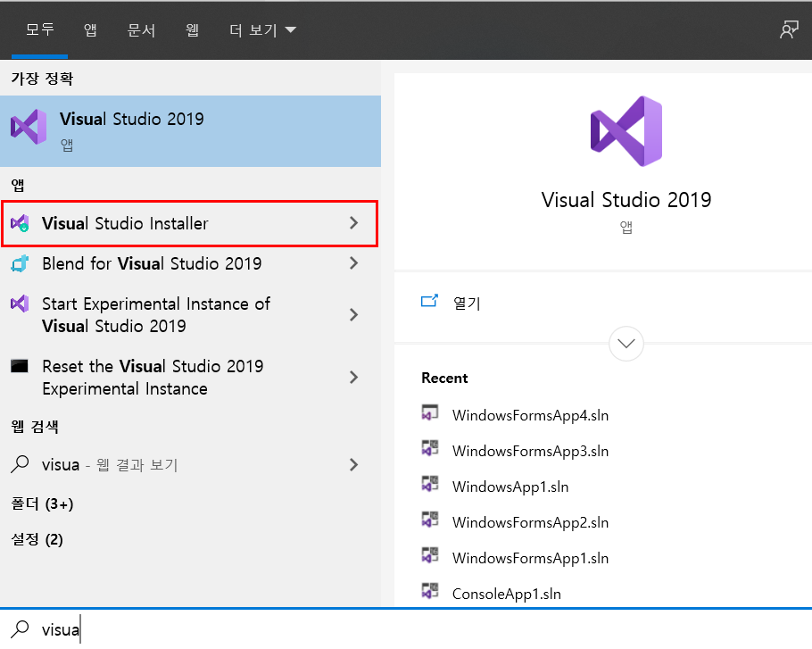The image size is (812, 649).
Task: Expand Blend for Visual Studio 2019 arrow
Action: tap(353, 263)
